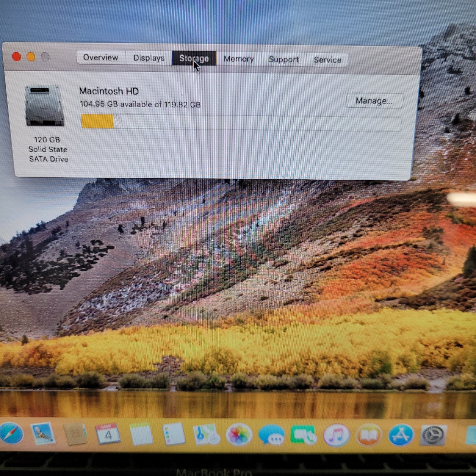Open the Maps app in Dock
Viewport: 476px width, 476px height.
click(206, 435)
